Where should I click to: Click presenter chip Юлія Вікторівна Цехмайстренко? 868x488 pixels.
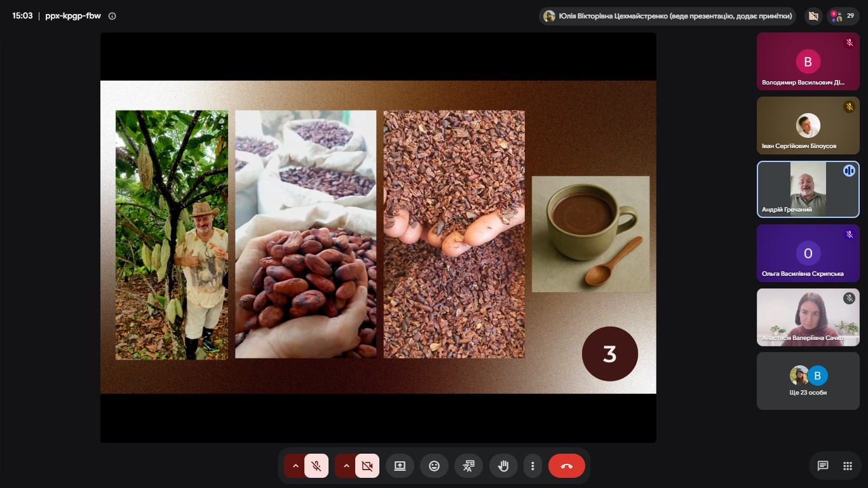click(x=667, y=16)
